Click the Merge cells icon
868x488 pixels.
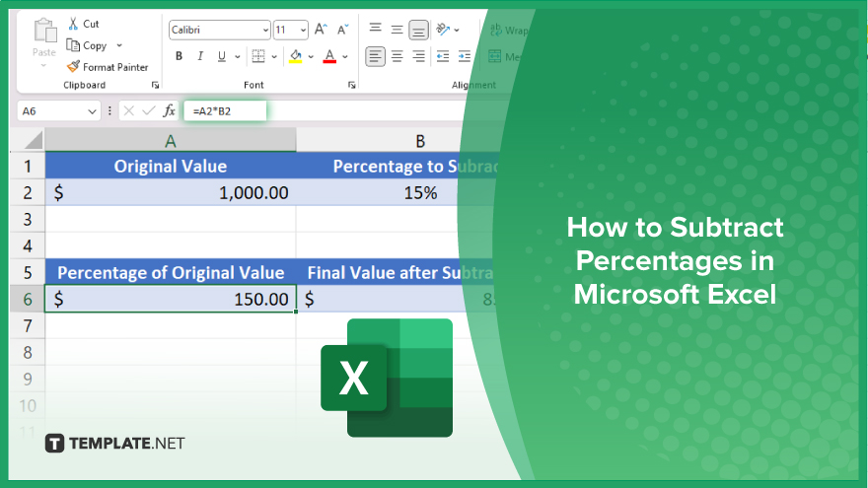(494, 56)
